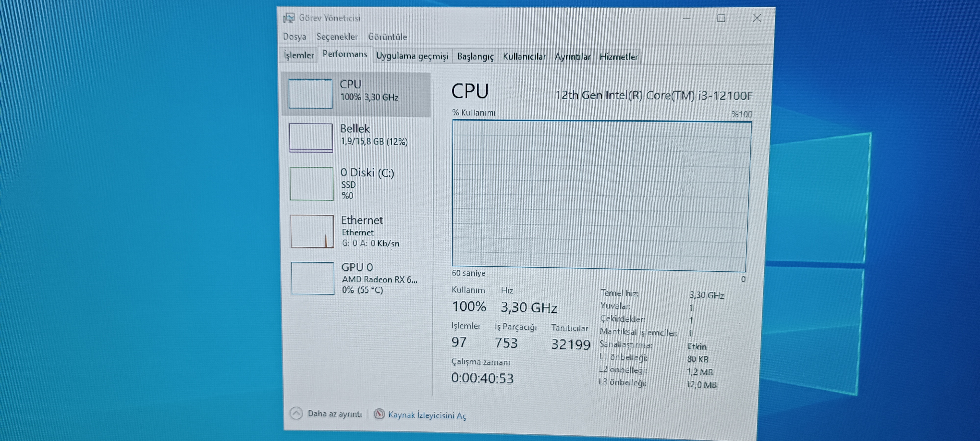Click the 'Çalışma zamanı' label
Viewport: 980px width, 441px height.
click(480, 362)
